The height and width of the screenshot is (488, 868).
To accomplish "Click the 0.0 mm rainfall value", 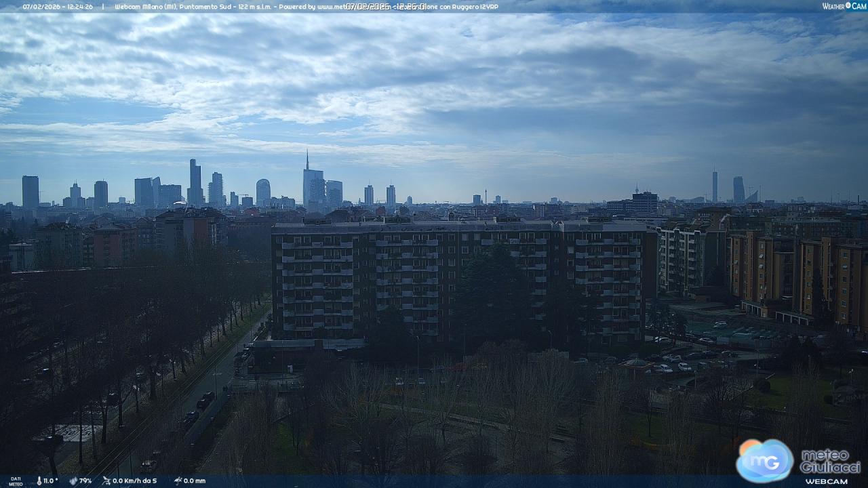I will click(x=195, y=481).
